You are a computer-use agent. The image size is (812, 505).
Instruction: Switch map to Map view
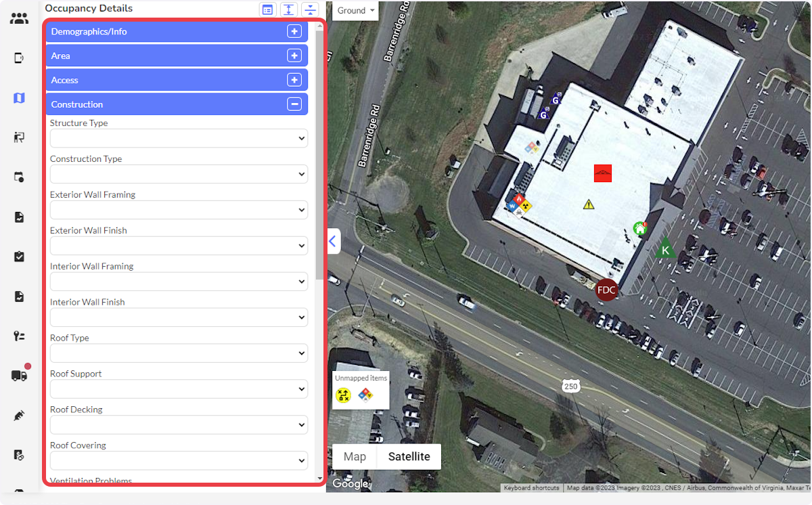tap(355, 456)
